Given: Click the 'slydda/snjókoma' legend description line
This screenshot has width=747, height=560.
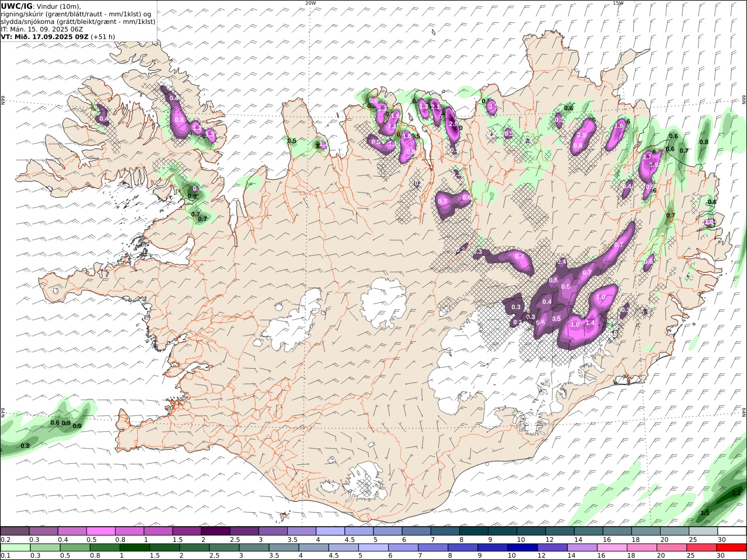Looking at the screenshot, I should tap(78, 22).
